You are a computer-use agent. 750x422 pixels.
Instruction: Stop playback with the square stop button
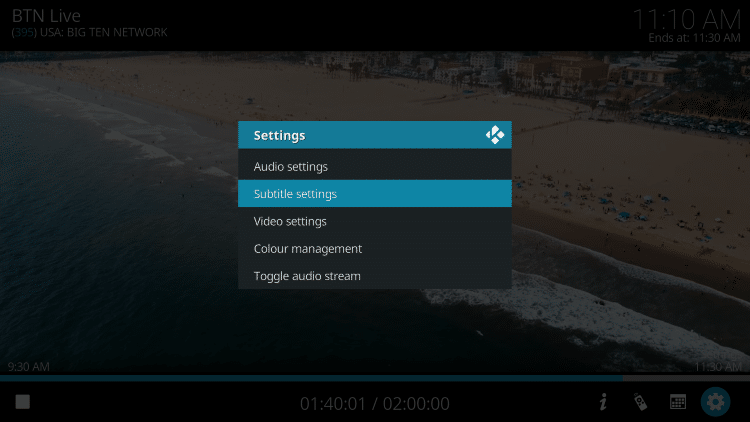coord(22,402)
